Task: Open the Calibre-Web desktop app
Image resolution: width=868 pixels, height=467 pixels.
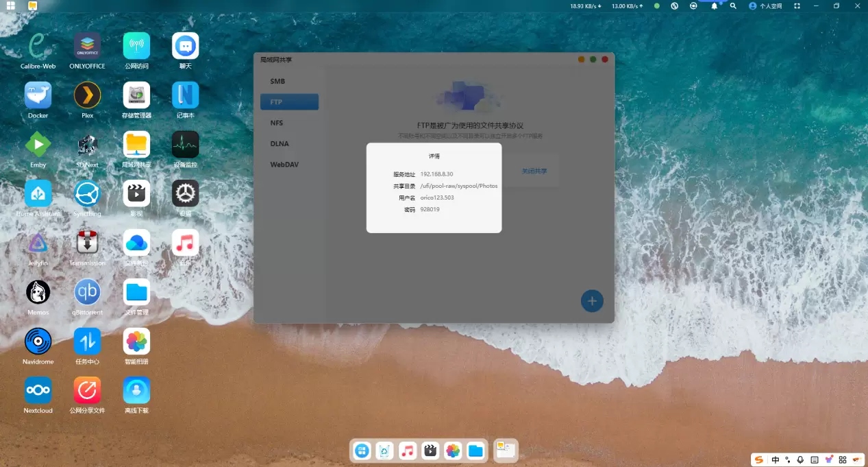Action: pos(38,47)
